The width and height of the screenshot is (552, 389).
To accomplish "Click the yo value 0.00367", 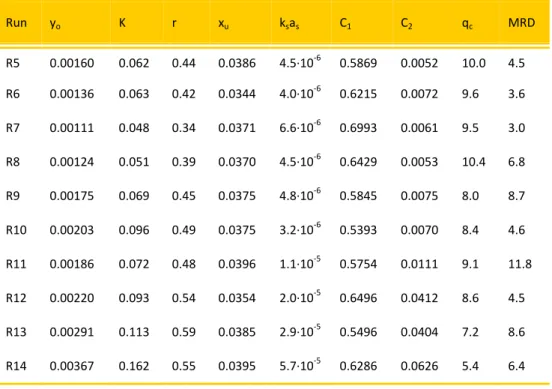I will point(72,366).
